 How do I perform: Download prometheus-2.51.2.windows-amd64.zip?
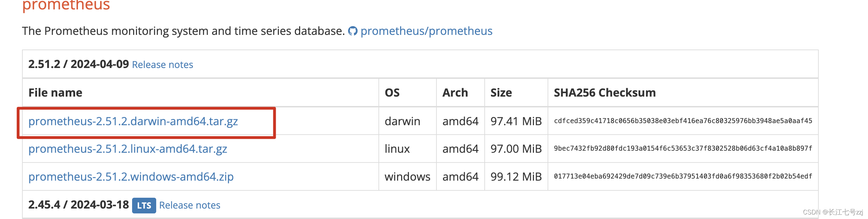(131, 177)
